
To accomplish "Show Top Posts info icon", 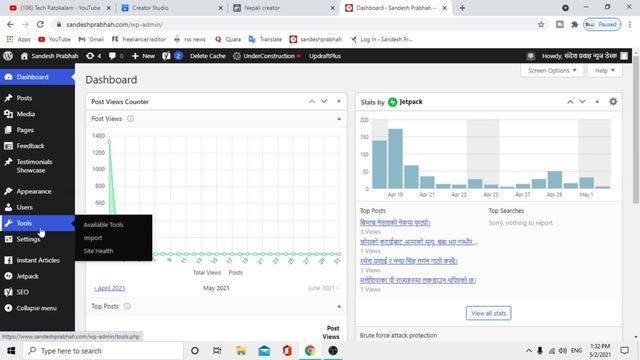I will [127, 306].
